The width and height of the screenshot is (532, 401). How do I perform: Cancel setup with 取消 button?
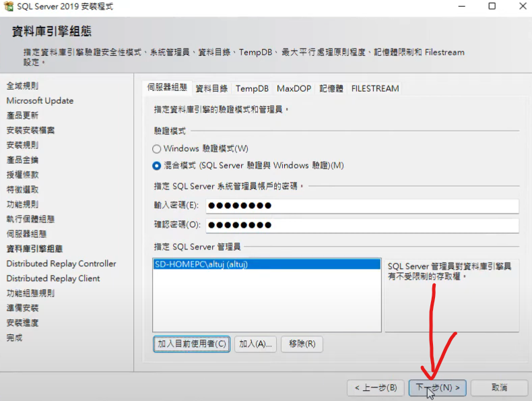[500, 388]
